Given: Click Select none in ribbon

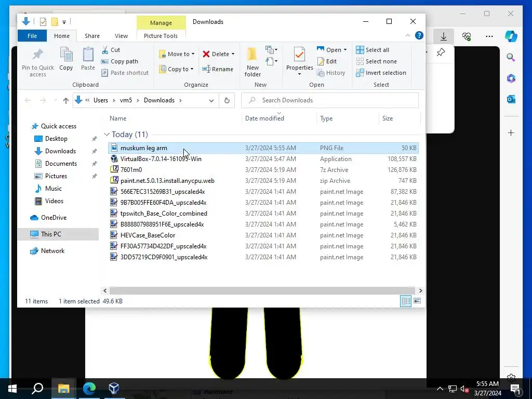Looking at the screenshot, I should tap(376, 61).
